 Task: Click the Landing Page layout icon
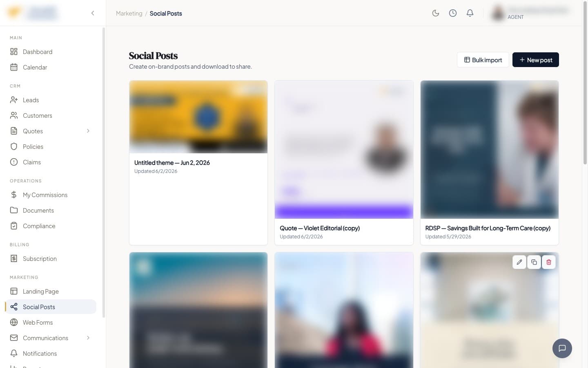[14, 291]
